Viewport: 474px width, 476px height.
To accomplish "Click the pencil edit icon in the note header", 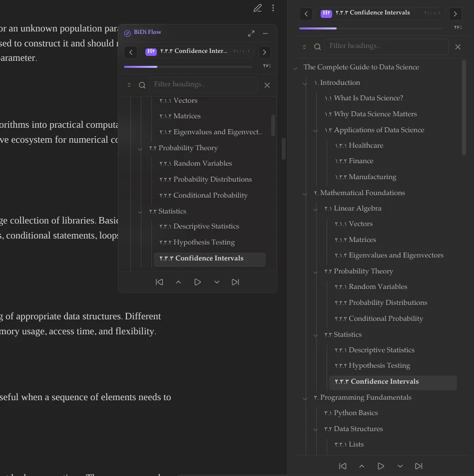I will point(258,8).
